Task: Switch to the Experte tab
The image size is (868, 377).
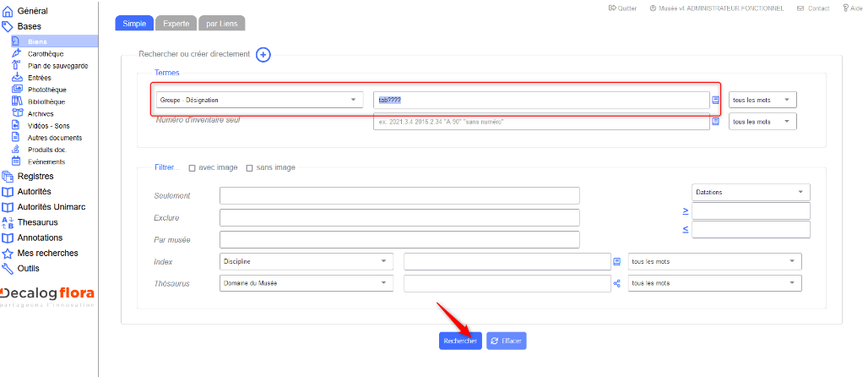Action: 176,24
